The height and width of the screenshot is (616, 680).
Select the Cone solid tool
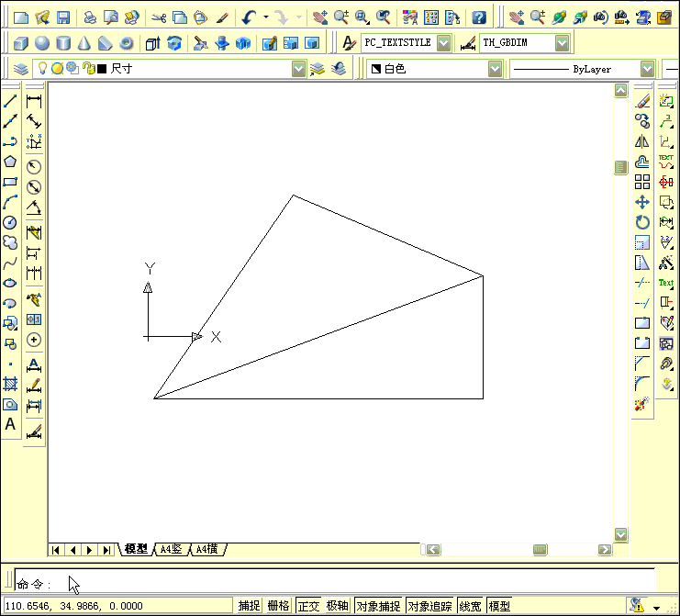point(84,43)
